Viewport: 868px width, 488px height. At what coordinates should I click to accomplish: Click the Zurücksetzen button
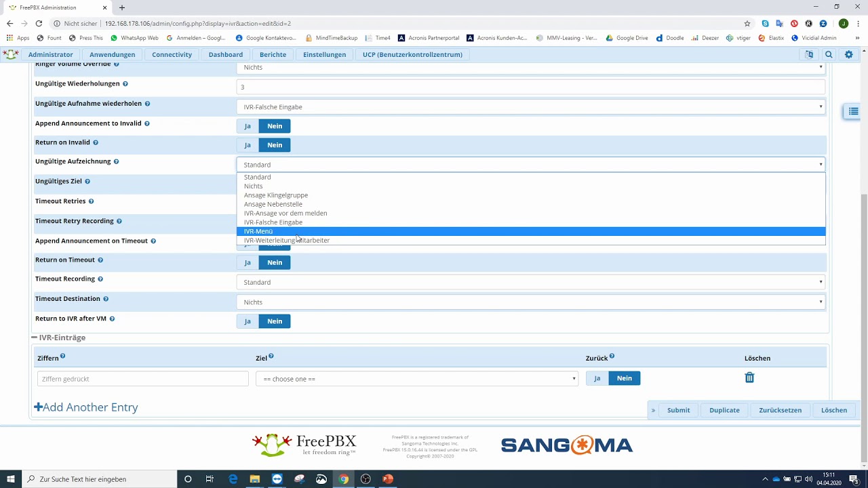[780, 410]
